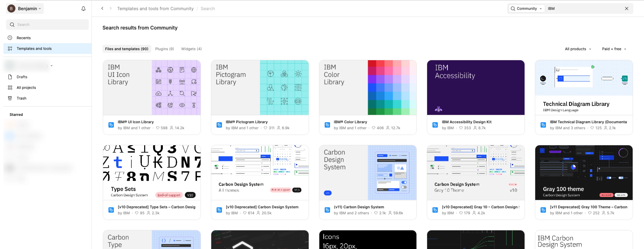Click the IBM search query field

[584, 8]
